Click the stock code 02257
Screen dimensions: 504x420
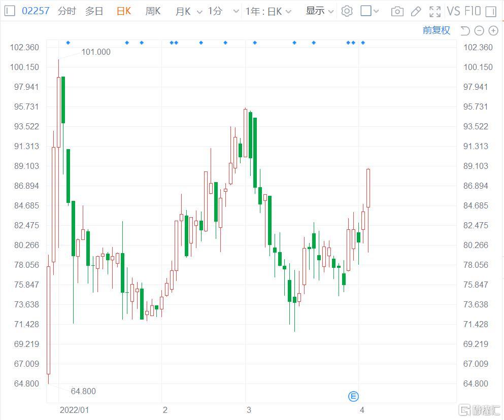36,11
